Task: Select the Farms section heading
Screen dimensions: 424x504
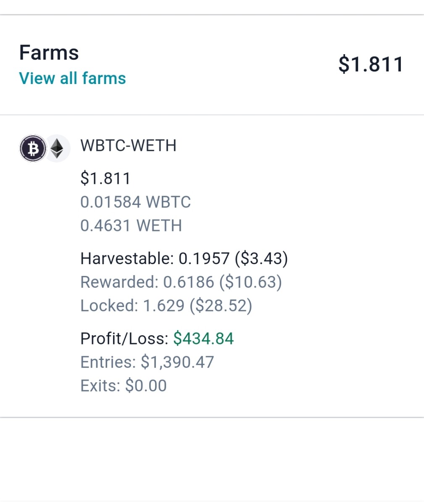Action: pyautogui.click(x=49, y=53)
